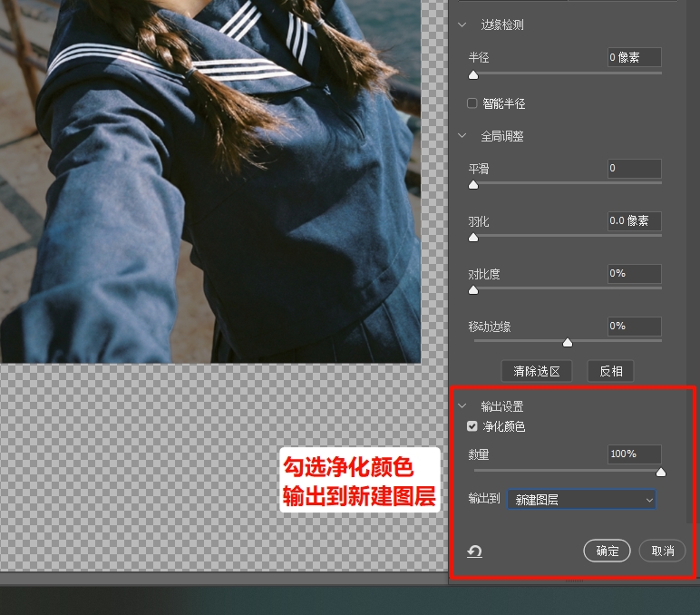This screenshot has height=615, width=700.
Task: Click the 半径 slider handle
Action: tap(473, 75)
